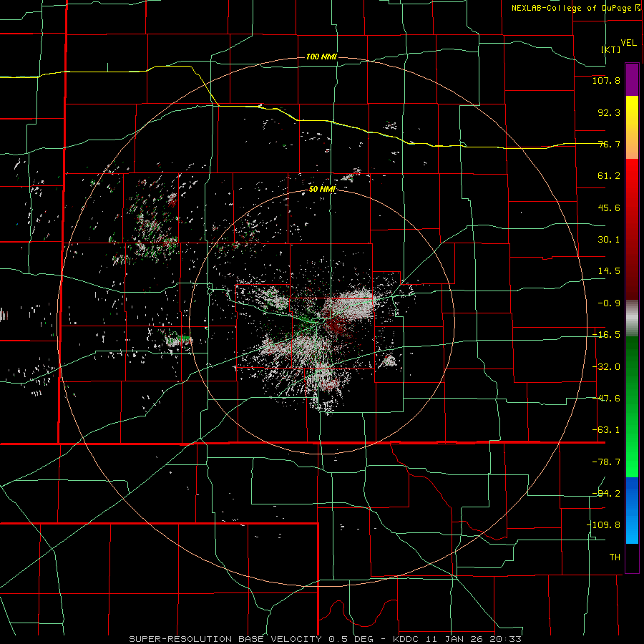Click the 45.6 velocity scale value

(609, 208)
